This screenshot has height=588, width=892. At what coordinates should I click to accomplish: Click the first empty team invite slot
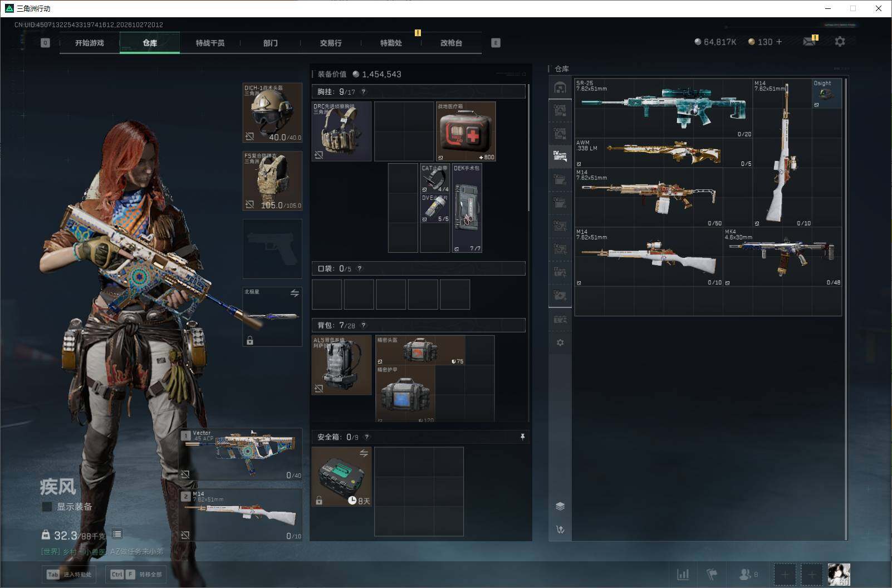tap(785, 574)
